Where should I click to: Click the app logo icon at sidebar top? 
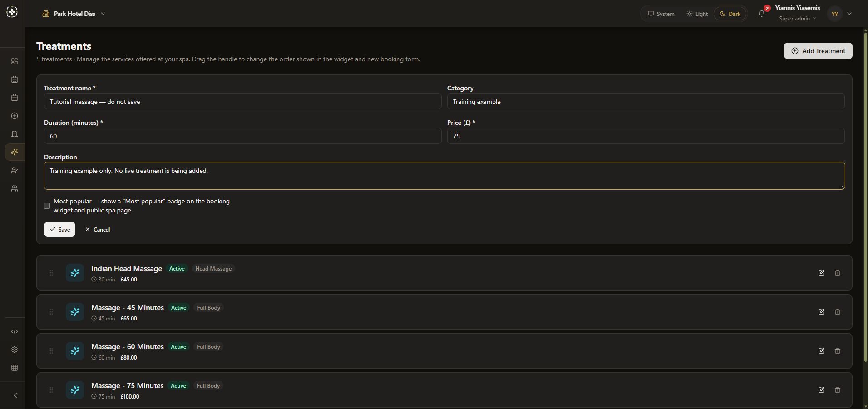(x=12, y=12)
